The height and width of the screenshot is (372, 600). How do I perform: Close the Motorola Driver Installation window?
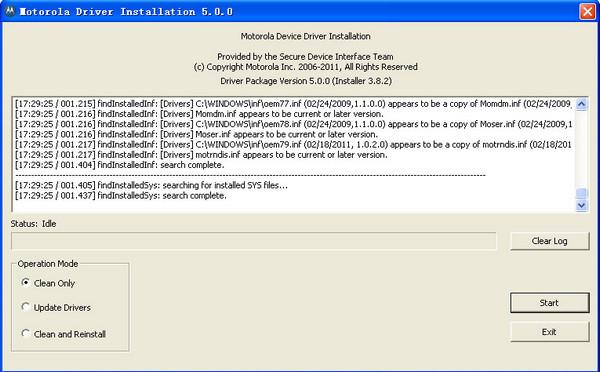[x=587, y=11]
